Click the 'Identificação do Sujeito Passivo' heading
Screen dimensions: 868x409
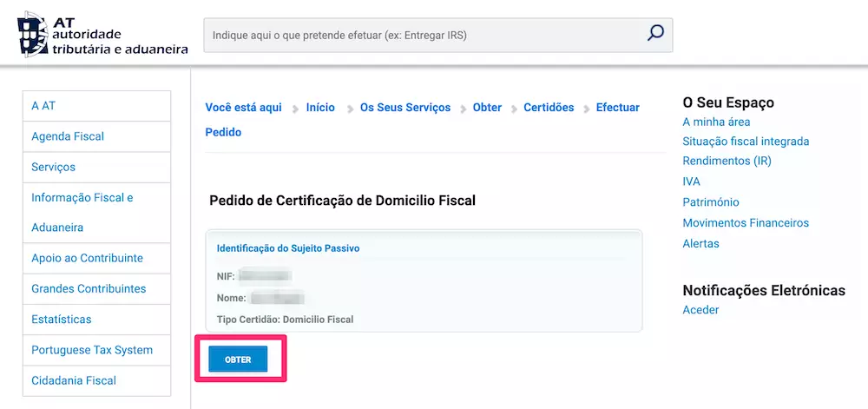tap(288, 248)
